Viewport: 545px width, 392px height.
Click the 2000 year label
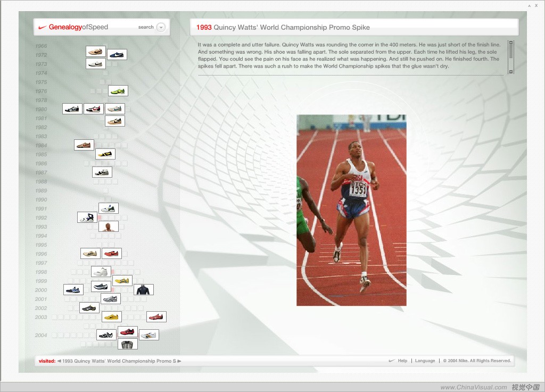tap(41, 290)
